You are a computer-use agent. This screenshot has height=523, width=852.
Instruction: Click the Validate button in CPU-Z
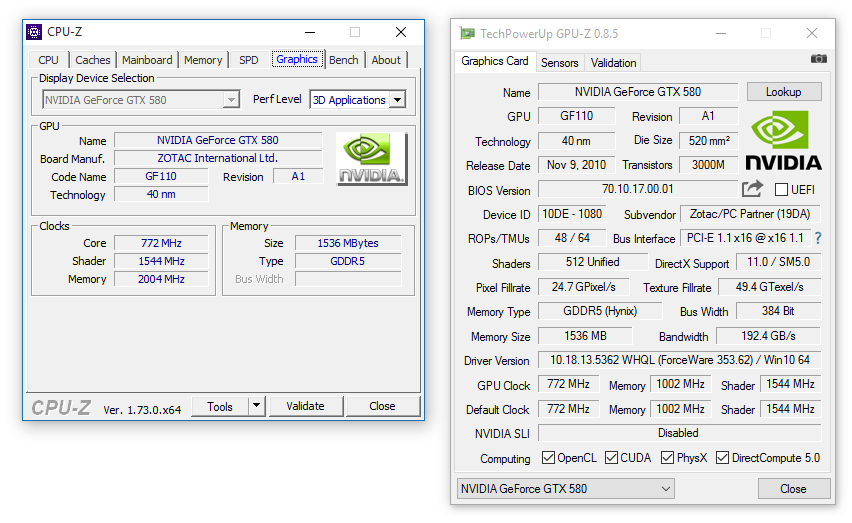coord(305,406)
